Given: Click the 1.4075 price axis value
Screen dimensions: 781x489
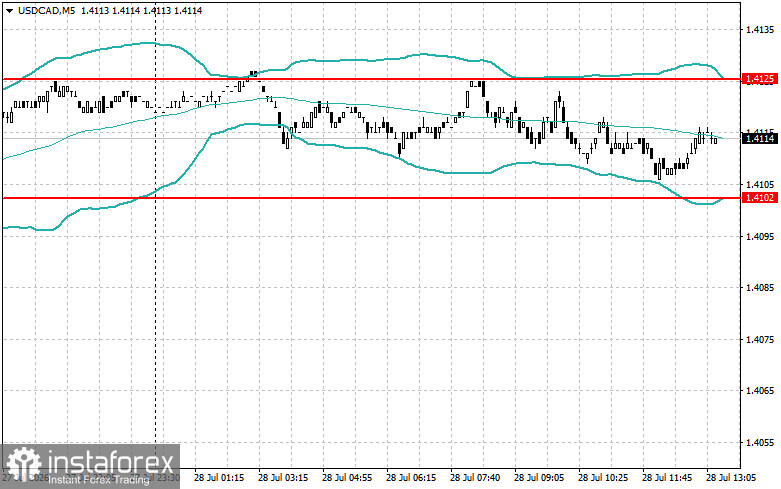Looking at the screenshot, I should pos(760,339).
